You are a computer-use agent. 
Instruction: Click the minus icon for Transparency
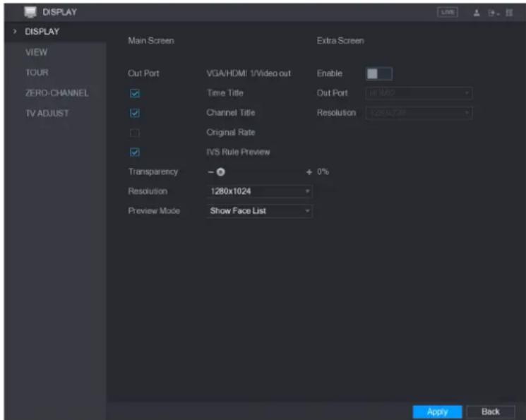210,172
